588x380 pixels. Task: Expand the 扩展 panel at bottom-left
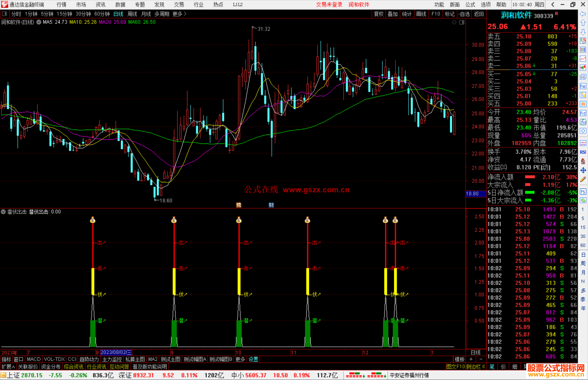coord(8,367)
